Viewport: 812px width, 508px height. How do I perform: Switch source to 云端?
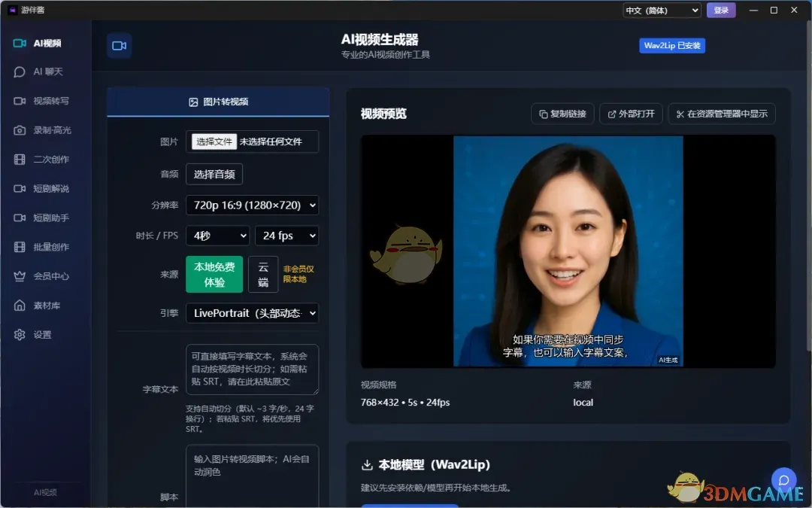pyautogui.click(x=263, y=274)
